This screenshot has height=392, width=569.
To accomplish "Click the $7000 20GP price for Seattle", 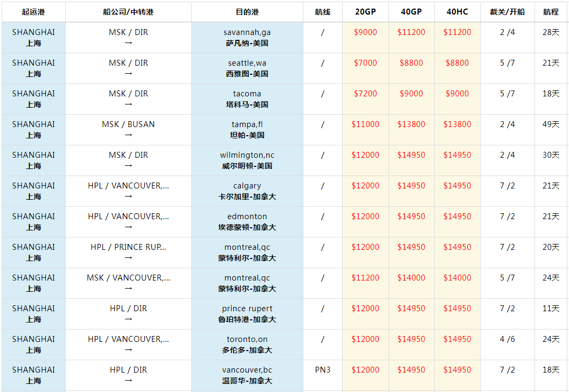I will click(365, 63).
